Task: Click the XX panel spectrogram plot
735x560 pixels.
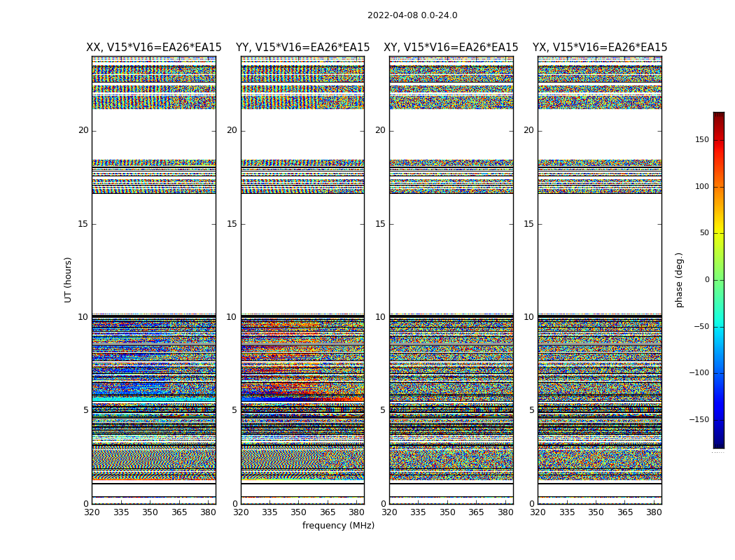Action: (154, 280)
